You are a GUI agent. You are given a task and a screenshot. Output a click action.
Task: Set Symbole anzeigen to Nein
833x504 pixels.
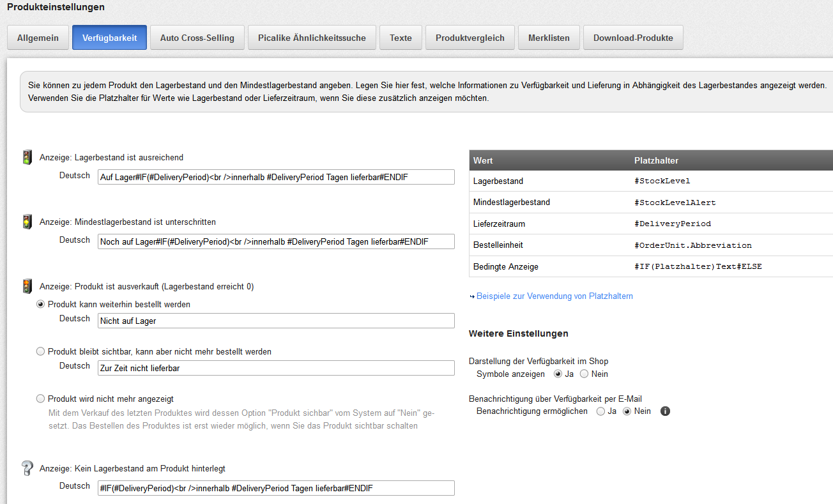point(584,374)
